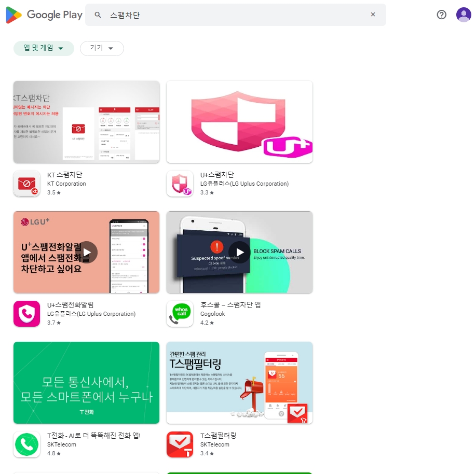Click the search magnifier icon
The width and height of the screenshot is (476, 474).
click(x=98, y=15)
